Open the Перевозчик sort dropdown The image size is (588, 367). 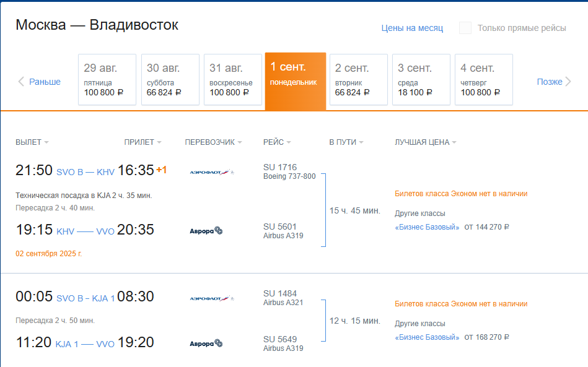(x=213, y=142)
